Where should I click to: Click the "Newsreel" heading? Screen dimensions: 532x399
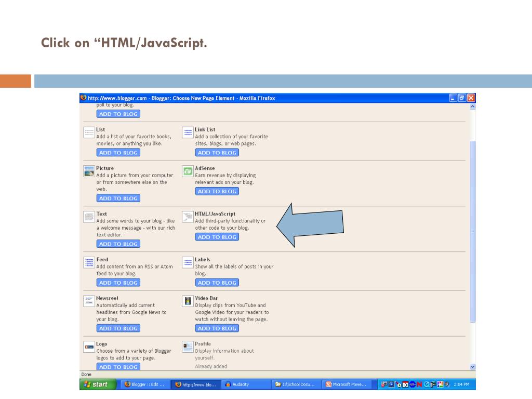pos(107,298)
